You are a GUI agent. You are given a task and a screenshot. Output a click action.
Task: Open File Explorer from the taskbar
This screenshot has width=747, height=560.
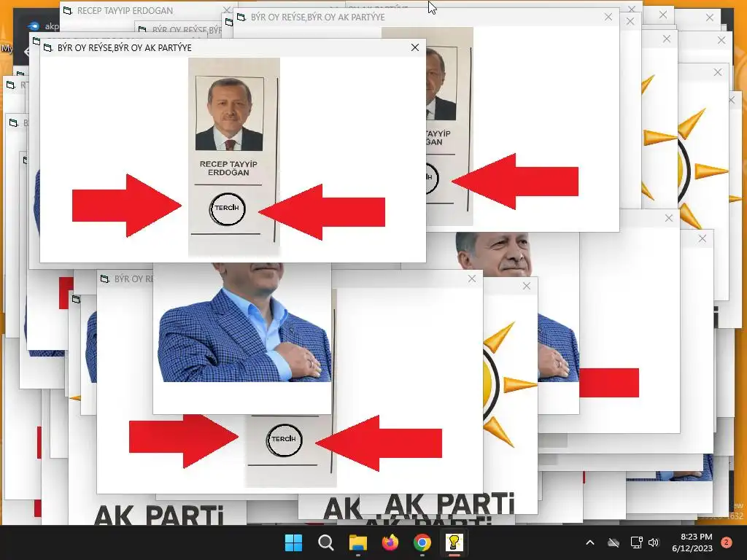click(x=357, y=542)
